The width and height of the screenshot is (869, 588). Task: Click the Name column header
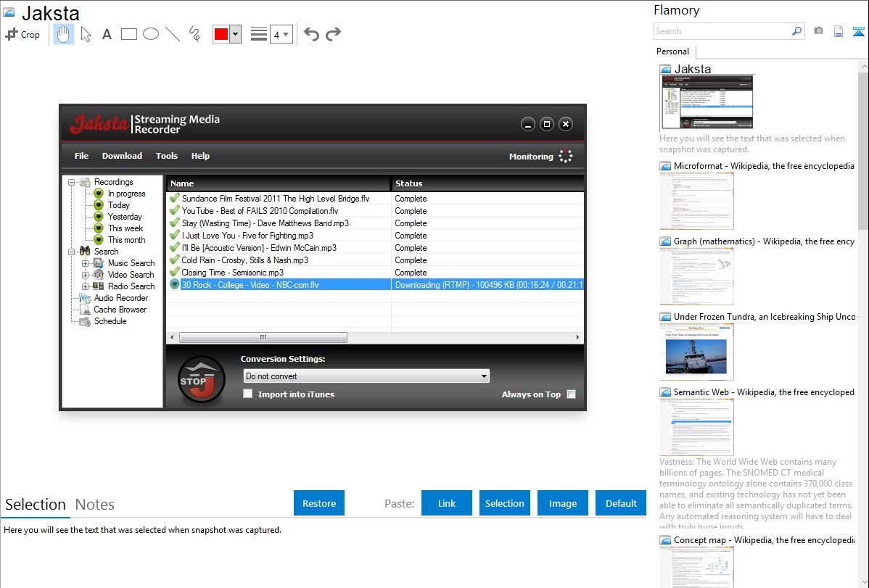pyautogui.click(x=279, y=183)
